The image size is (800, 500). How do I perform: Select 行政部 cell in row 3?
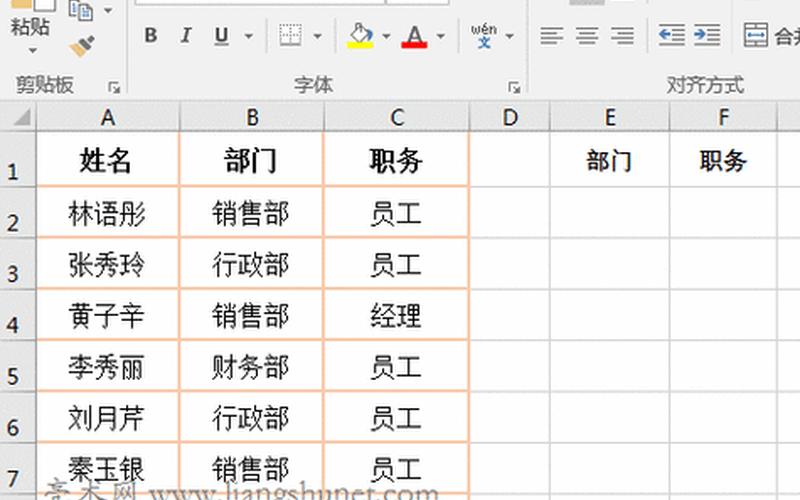pyautogui.click(x=251, y=264)
